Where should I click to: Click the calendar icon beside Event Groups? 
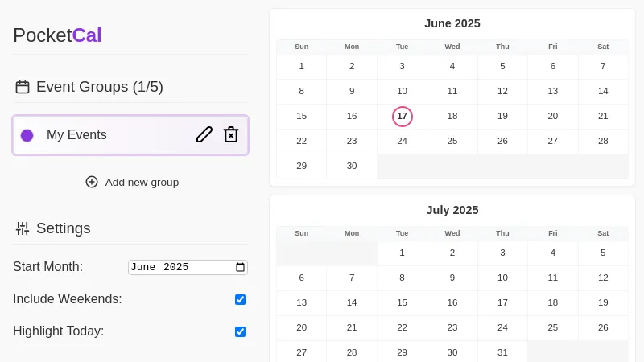pyautogui.click(x=23, y=87)
